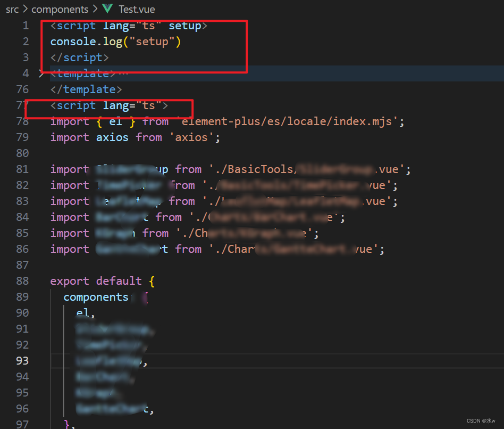Viewport: 504px width, 429px height.
Task: Click line number 2 in the gutter
Action: 26,41
